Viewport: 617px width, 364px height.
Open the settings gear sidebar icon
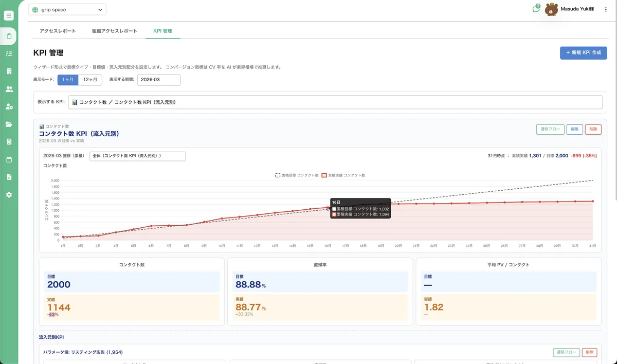(x=9, y=195)
